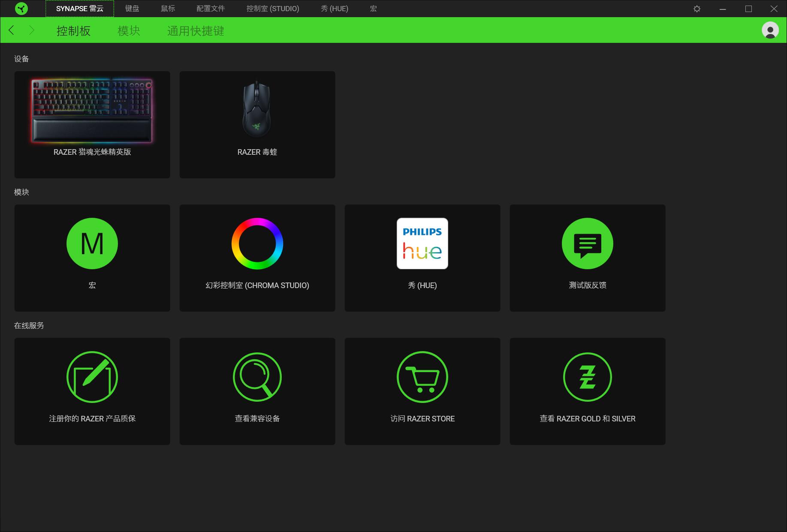Image resolution: width=787 pixels, height=532 pixels.
Task: Minimize the Synapse window
Action: click(723, 9)
